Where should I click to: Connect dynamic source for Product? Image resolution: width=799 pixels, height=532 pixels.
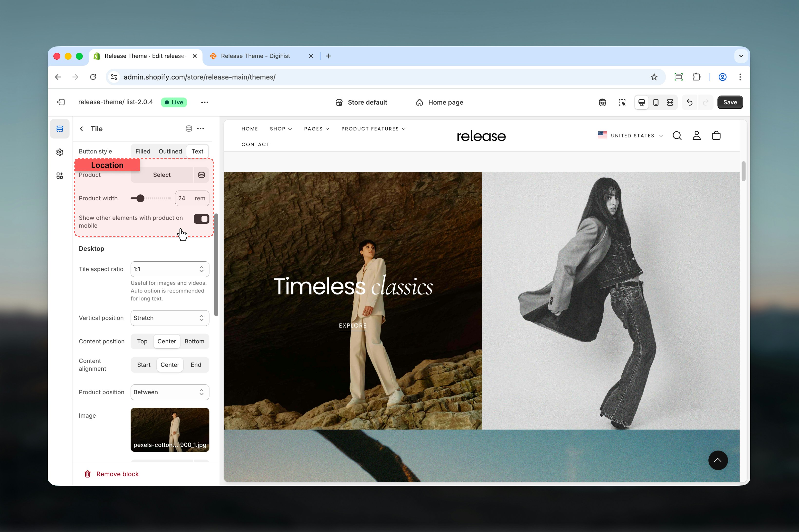point(201,175)
